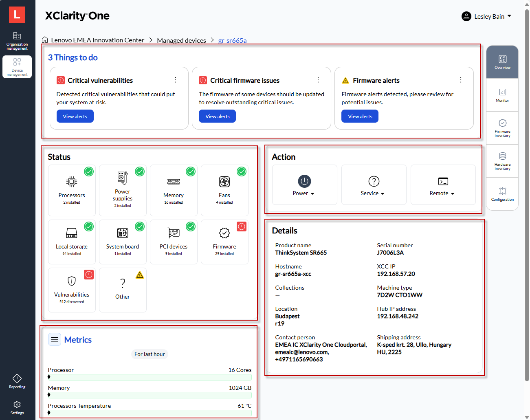Open the Local storage tile
This screenshot has width=530, height=420.
point(72,242)
